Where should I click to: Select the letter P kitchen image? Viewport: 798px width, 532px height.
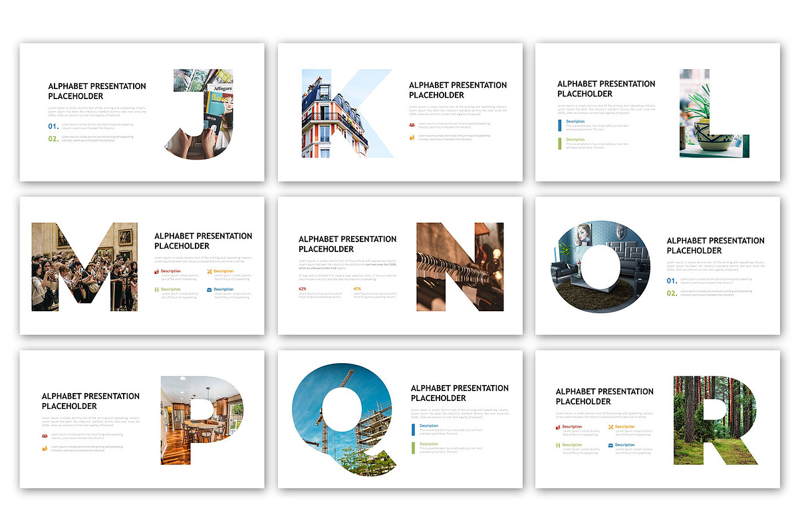pyautogui.click(x=202, y=420)
